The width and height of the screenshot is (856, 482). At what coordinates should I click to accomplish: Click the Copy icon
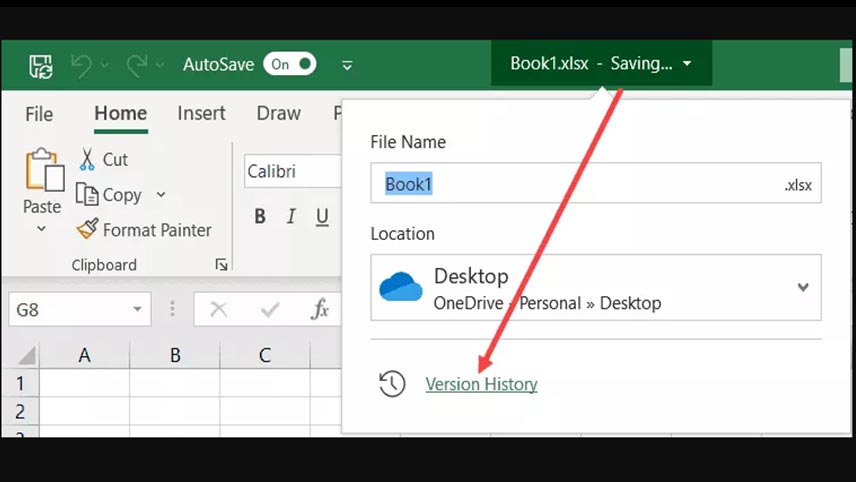[87, 194]
